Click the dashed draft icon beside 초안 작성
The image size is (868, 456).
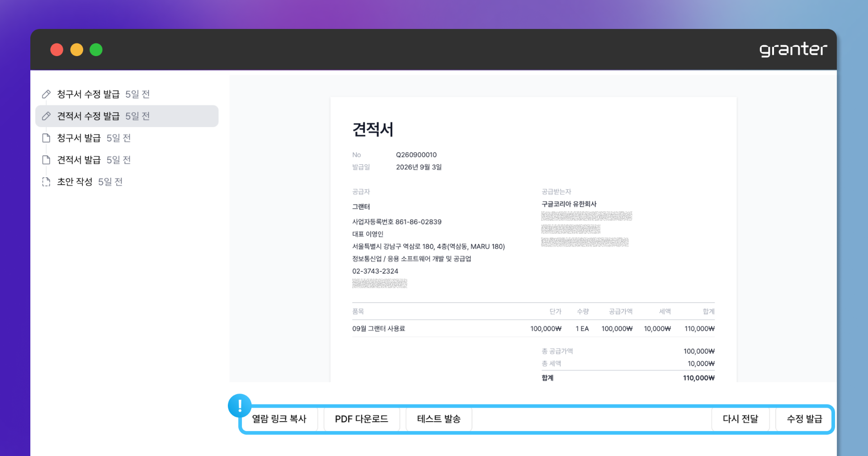[46, 182]
